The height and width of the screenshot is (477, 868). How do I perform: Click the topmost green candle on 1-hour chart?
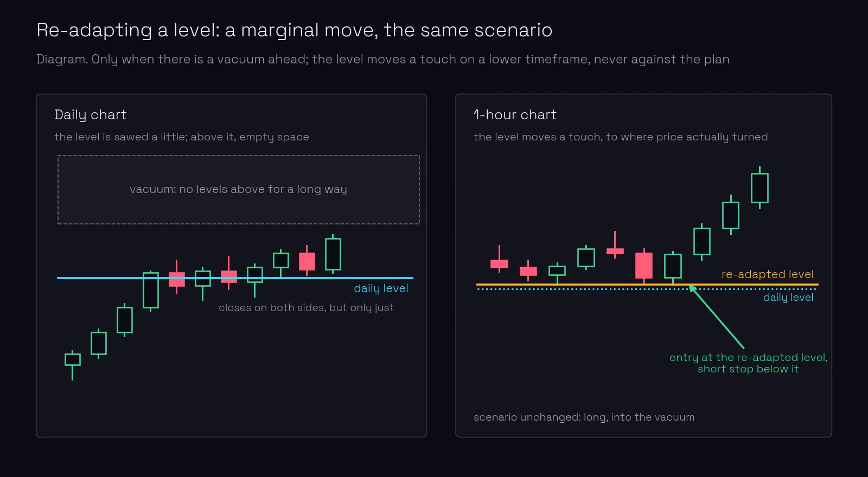click(759, 188)
